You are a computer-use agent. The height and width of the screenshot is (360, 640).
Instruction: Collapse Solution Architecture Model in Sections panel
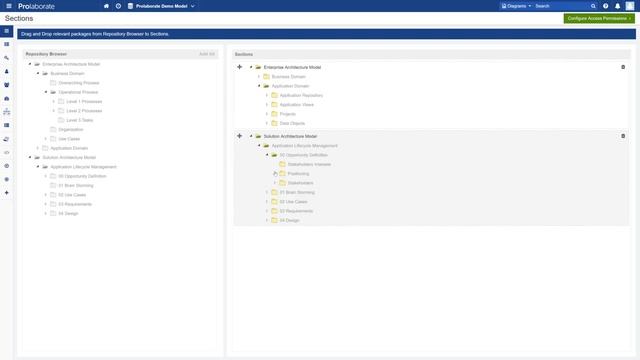coord(251,136)
